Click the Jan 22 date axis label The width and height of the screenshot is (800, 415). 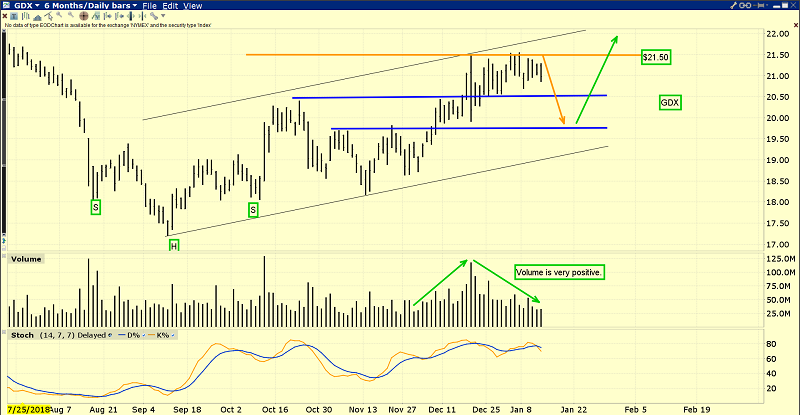[574, 409]
